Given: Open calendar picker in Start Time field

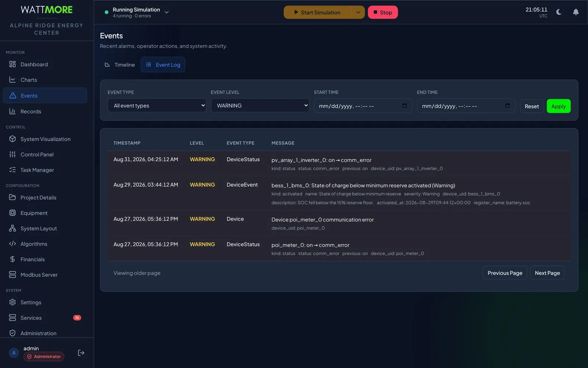Looking at the screenshot, I should (405, 106).
